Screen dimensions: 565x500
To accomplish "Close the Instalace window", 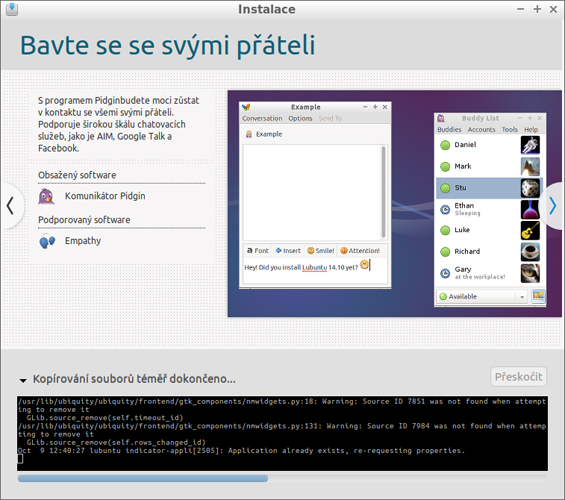I will click(553, 9).
